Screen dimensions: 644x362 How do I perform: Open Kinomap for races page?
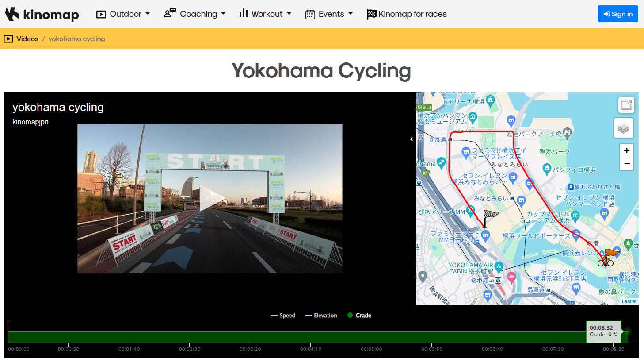coord(407,14)
